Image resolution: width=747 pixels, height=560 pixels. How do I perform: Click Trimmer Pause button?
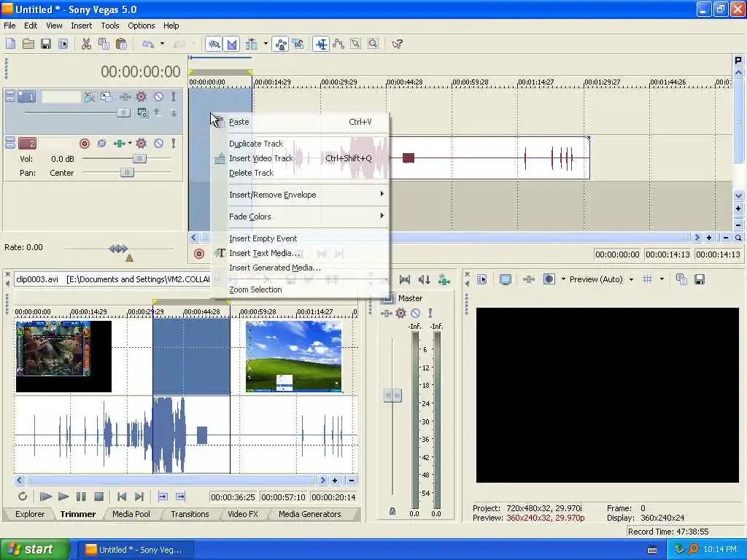click(x=81, y=497)
